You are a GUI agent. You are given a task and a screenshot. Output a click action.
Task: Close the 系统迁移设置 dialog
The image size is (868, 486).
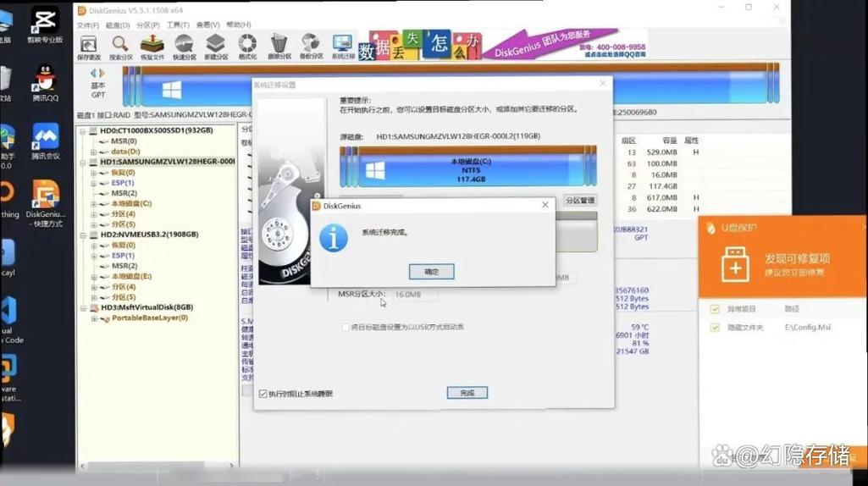[x=603, y=84]
